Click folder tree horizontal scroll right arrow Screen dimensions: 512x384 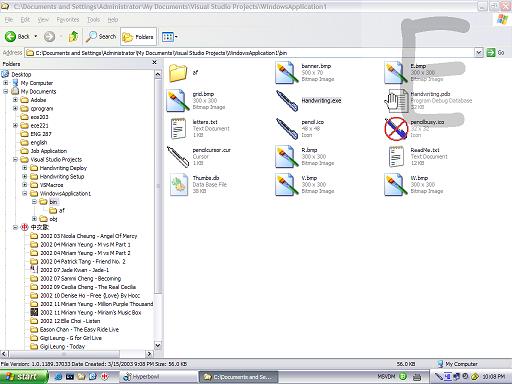[149, 354]
